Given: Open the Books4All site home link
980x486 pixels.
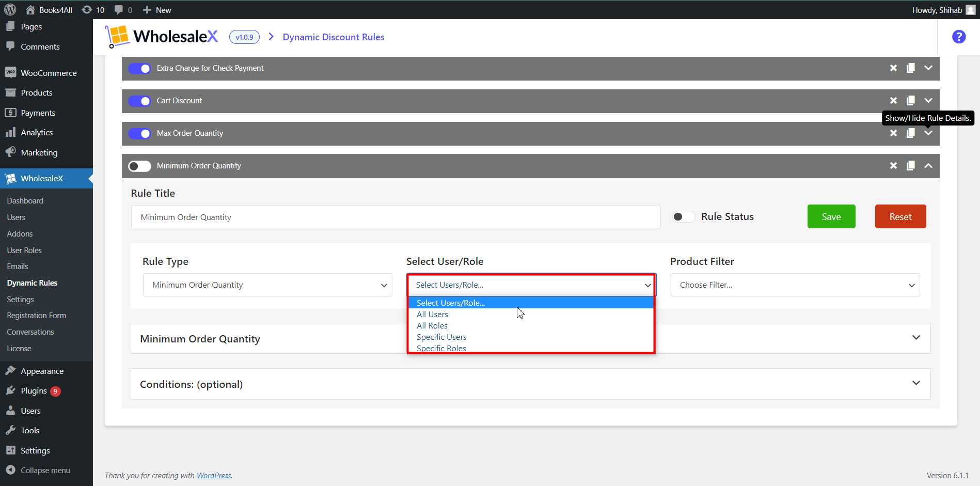Looking at the screenshot, I should (x=49, y=10).
